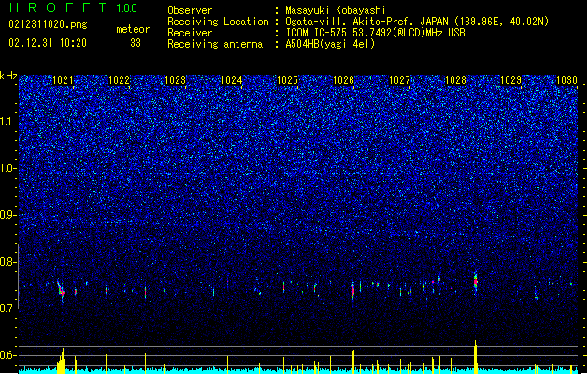
Task: Click the Receiving antenna label
Action: 215,44
